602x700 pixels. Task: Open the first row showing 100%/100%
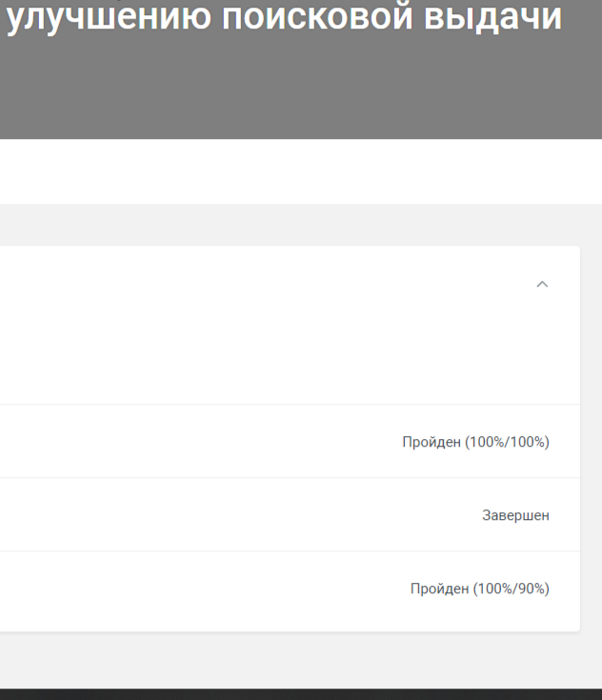(x=290, y=442)
